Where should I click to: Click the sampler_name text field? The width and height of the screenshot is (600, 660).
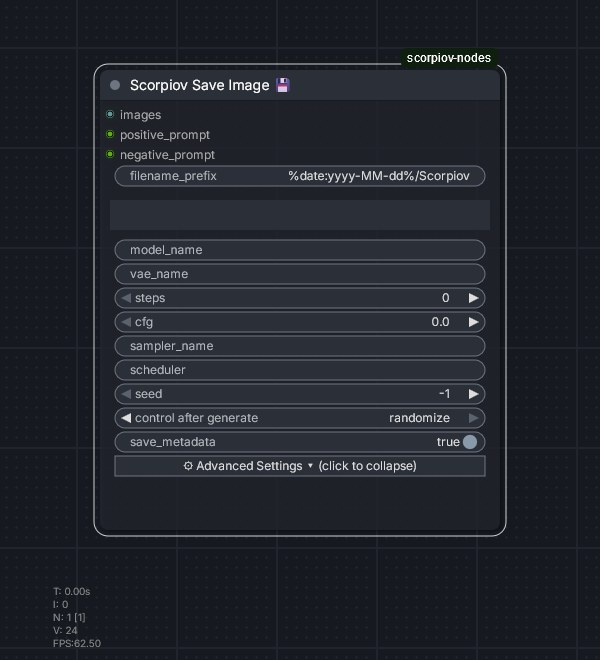pos(300,346)
